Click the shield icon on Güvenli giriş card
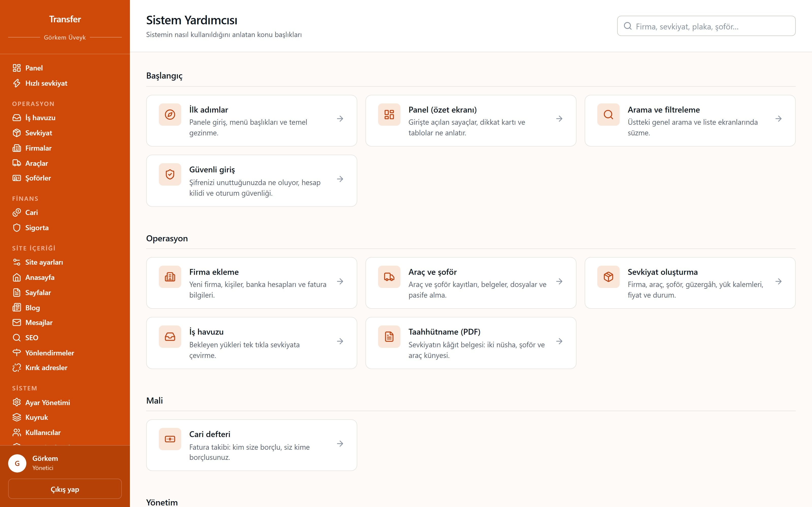Viewport: 812px width, 507px height. [x=170, y=174]
